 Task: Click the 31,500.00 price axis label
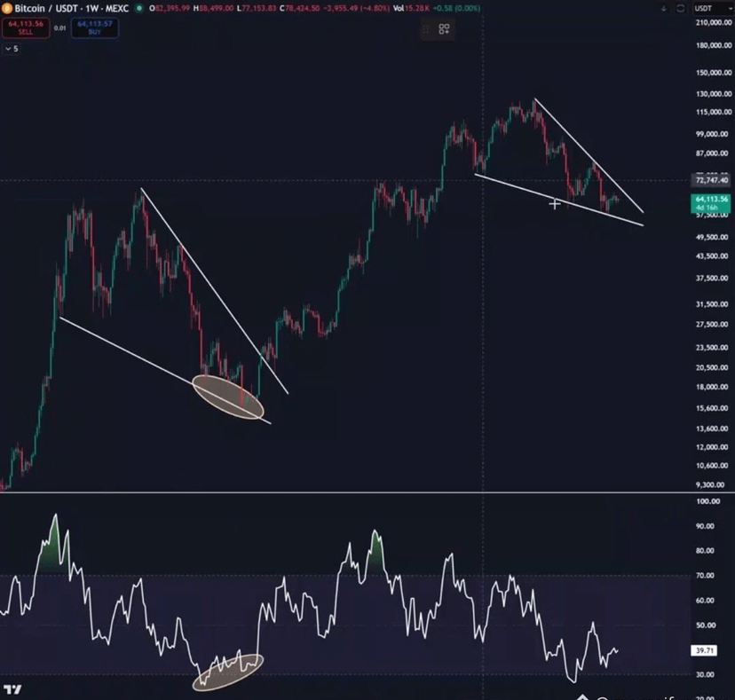712,304
